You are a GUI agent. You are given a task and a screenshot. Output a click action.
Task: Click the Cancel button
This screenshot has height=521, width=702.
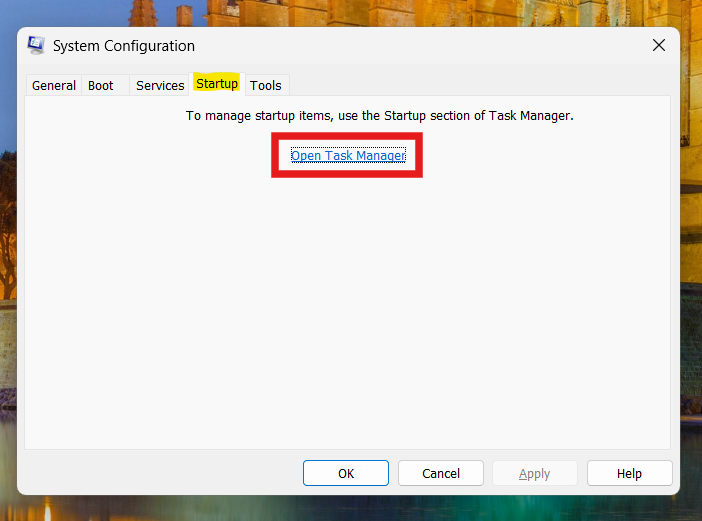coord(441,473)
